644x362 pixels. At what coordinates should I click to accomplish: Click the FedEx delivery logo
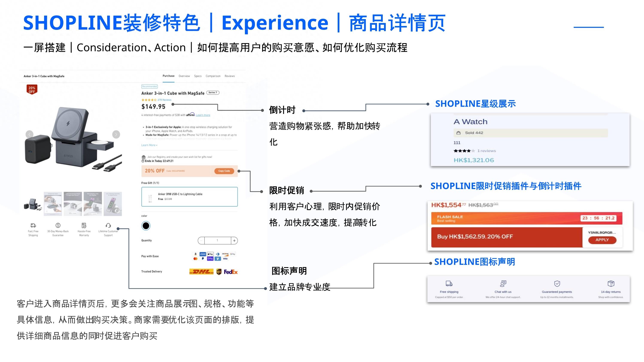231,272
